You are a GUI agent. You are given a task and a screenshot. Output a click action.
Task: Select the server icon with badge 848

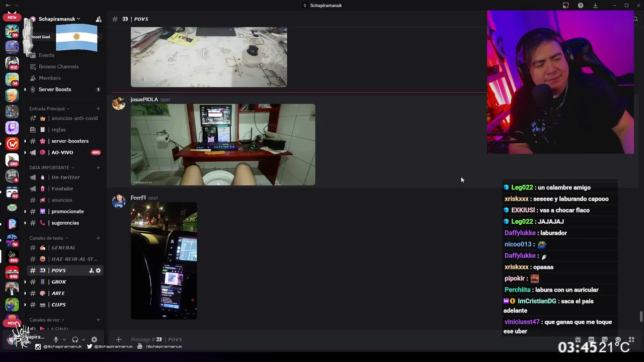[12, 273]
